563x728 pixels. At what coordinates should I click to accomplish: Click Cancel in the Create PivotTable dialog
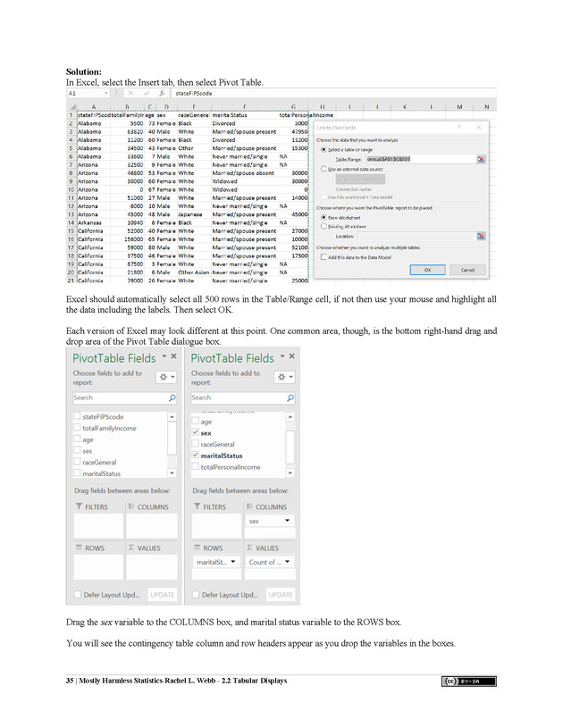coord(467,270)
